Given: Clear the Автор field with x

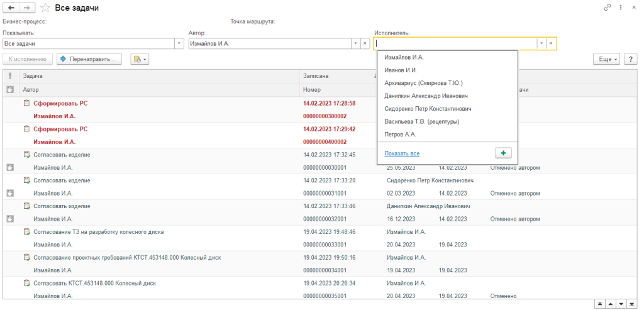Looking at the screenshot, I should tap(364, 43).
